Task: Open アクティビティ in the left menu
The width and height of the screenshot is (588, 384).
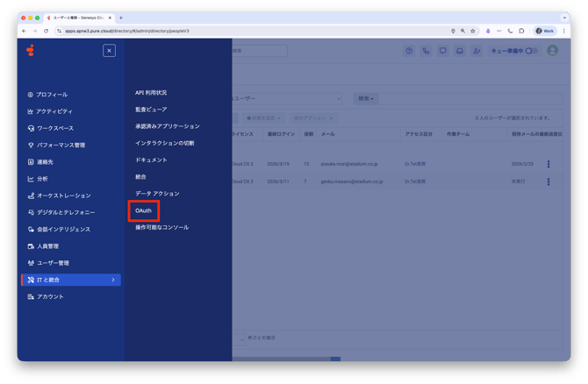Action: [50, 111]
